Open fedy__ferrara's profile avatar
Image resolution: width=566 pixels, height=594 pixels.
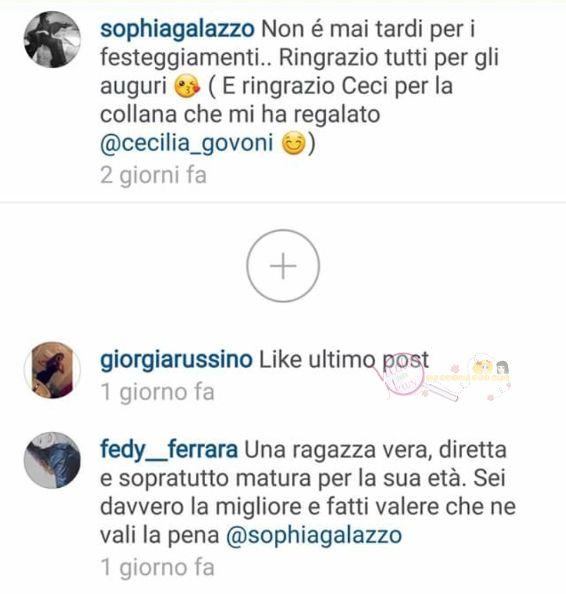click(x=52, y=460)
